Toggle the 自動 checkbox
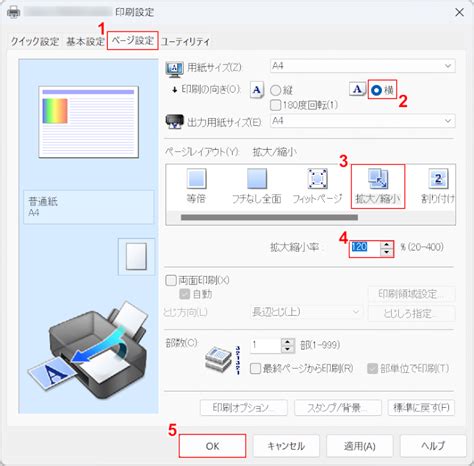 (x=185, y=294)
